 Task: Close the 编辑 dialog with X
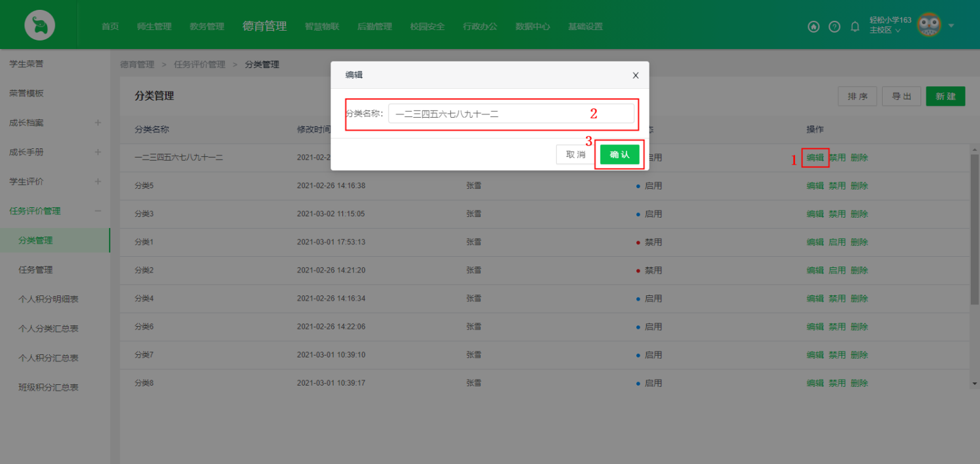pos(636,75)
